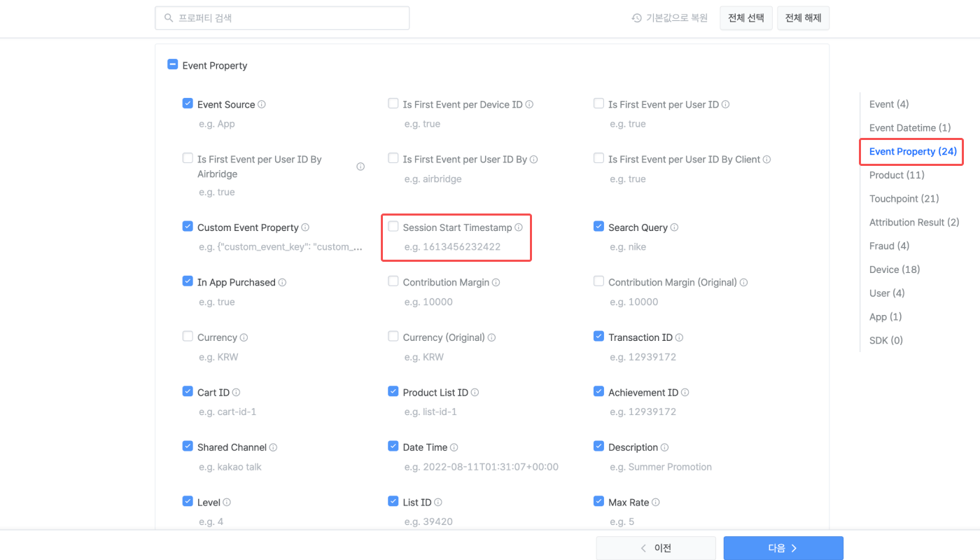Screen dimensions: 980x560
Task: Click the 전체 해제 button
Action: coord(804,18)
